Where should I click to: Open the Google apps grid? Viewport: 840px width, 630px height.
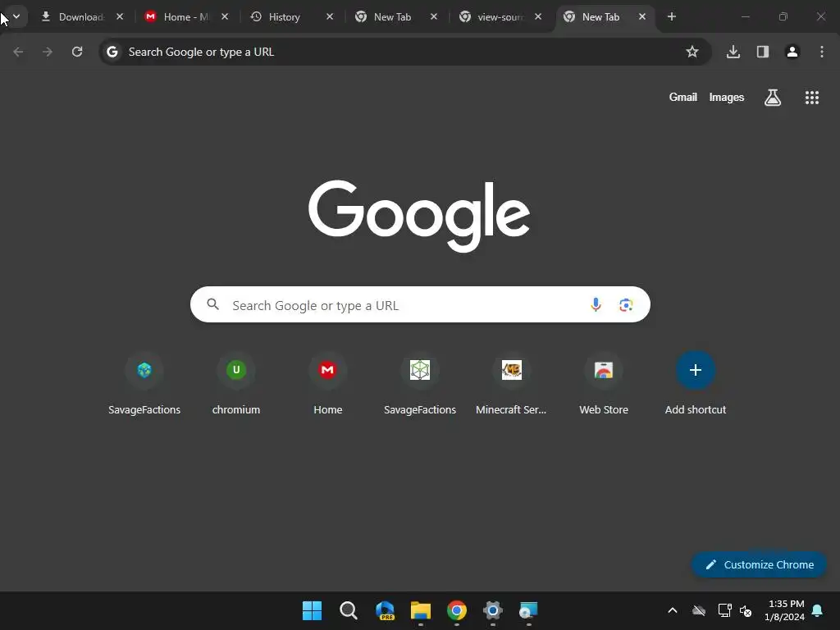pos(811,97)
